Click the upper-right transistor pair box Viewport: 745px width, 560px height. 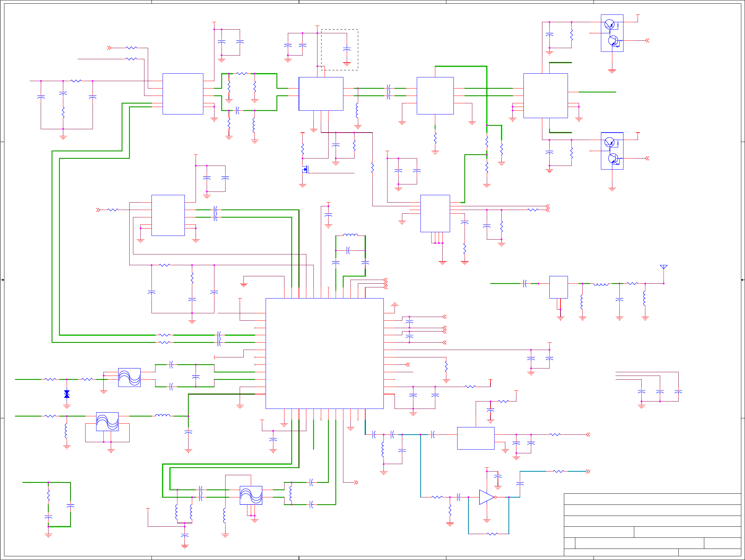tap(612, 33)
